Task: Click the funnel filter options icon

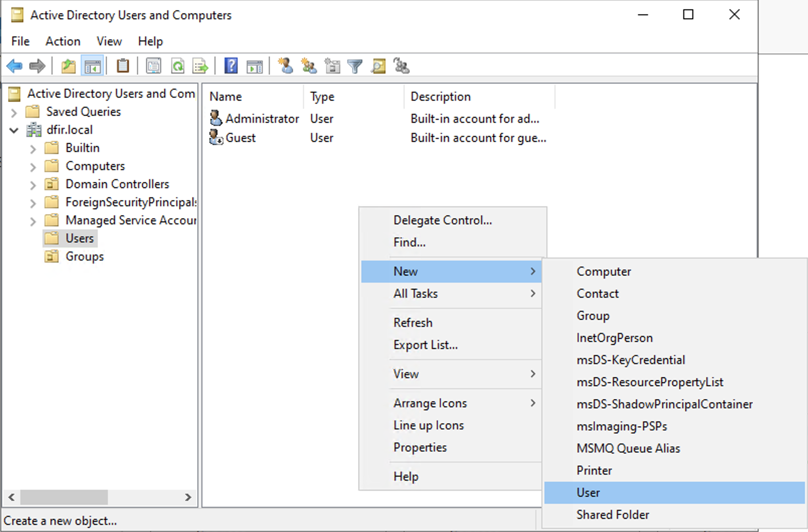Action: pyautogui.click(x=355, y=66)
